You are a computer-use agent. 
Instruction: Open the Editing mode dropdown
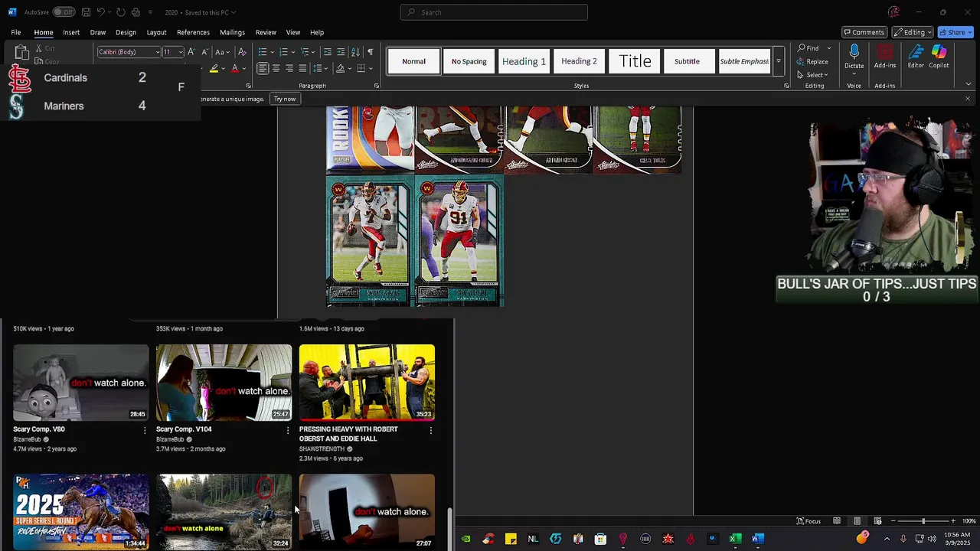[912, 32]
